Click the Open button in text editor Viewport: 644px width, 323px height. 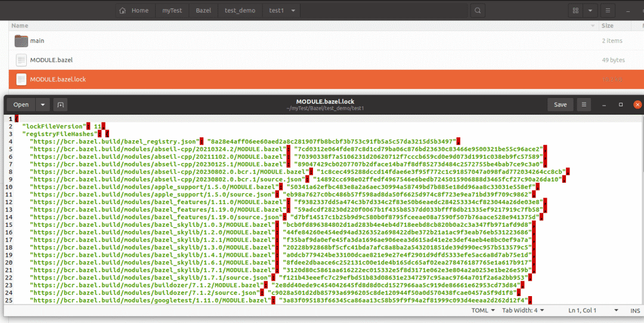[x=21, y=104]
